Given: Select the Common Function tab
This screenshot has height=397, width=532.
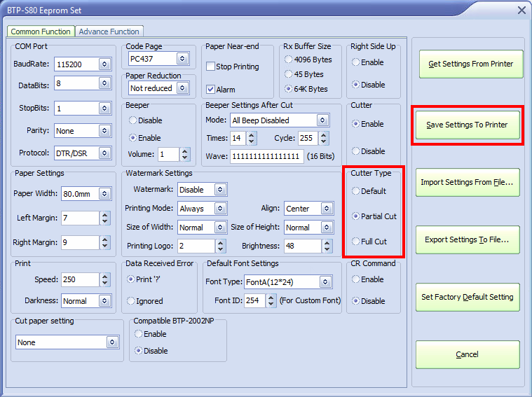Looking at the screenshot, I should tap(41, 32).
